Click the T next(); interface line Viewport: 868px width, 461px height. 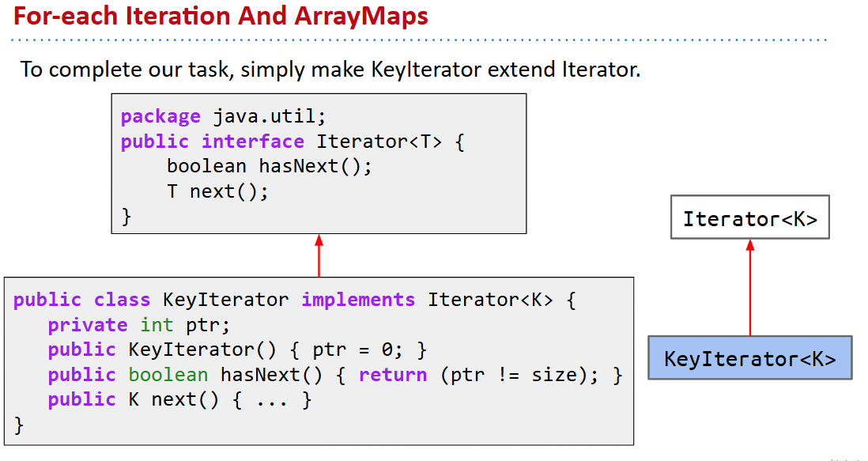click(217, 191)
